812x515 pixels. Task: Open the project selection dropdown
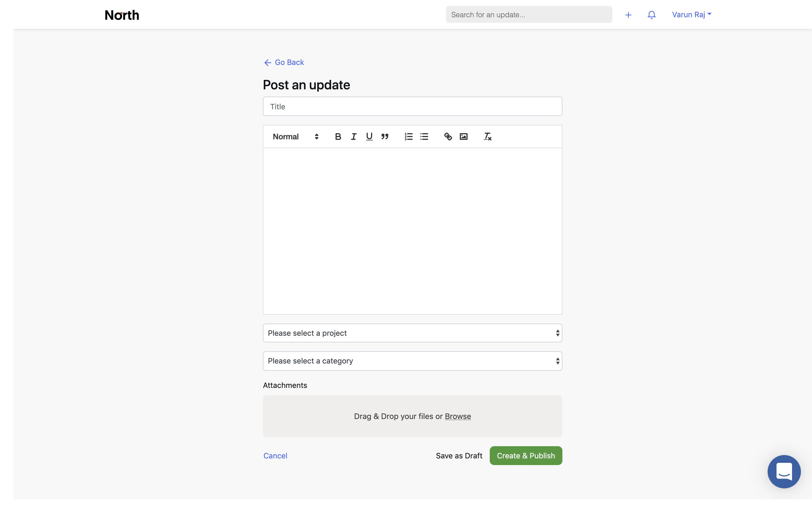(x=412, y=333)
